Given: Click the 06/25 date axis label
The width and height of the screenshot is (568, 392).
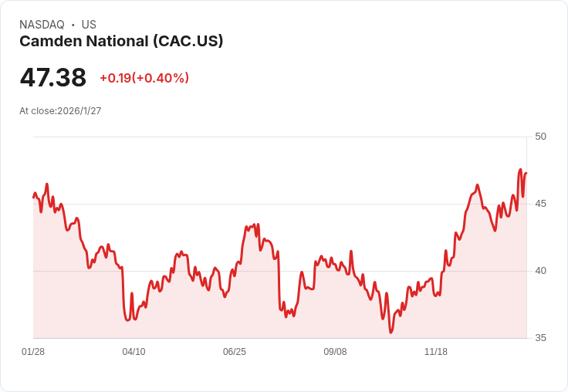Looking at the screenshot, I should click(235, 351).
